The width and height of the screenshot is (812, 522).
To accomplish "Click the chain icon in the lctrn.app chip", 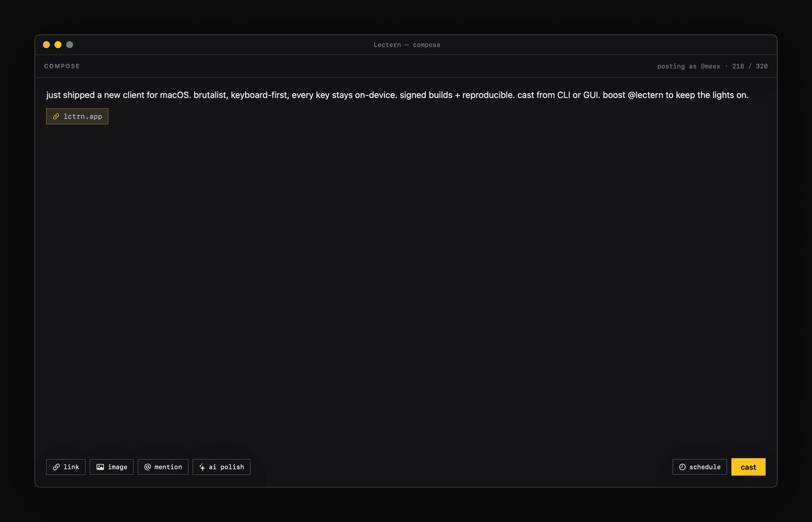I will coord(56,116).
